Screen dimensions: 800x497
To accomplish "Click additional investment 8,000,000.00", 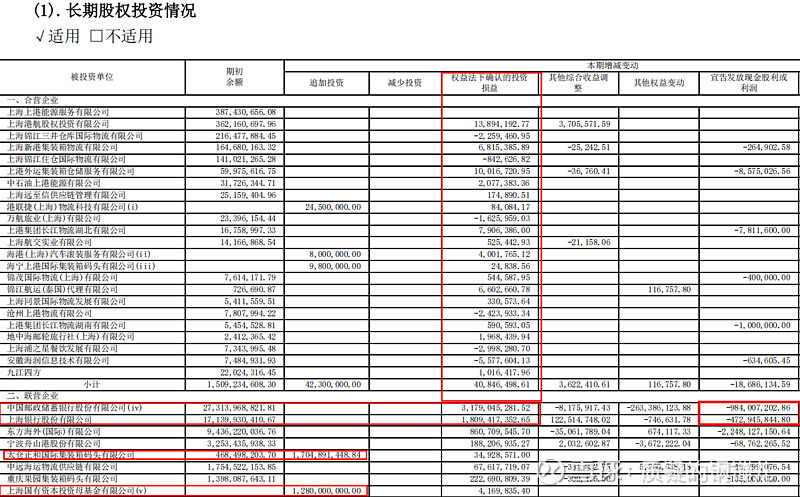I will (x=335, y=254).
